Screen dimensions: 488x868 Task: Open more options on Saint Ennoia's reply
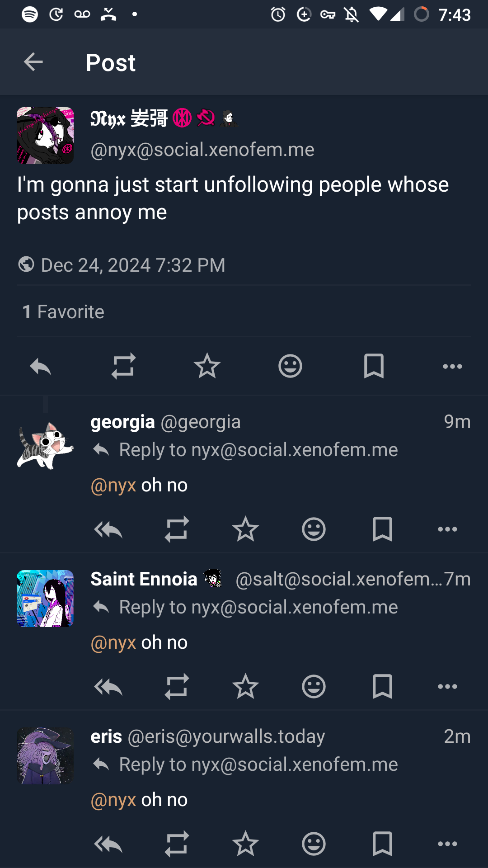(x=447, y=686)
